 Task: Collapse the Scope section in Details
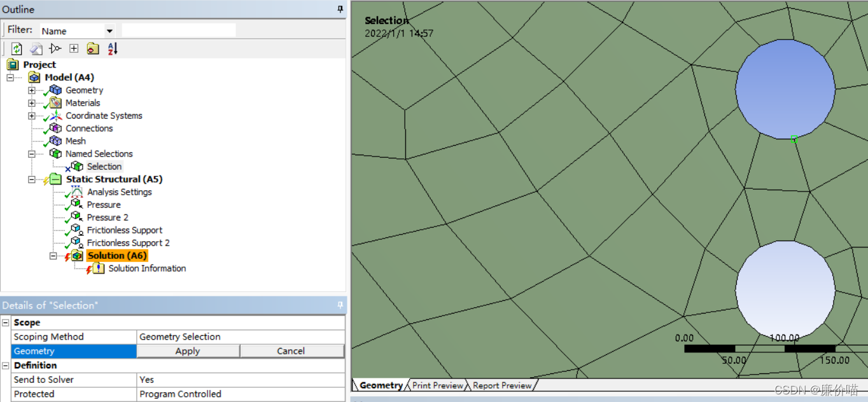pos(6,322)
